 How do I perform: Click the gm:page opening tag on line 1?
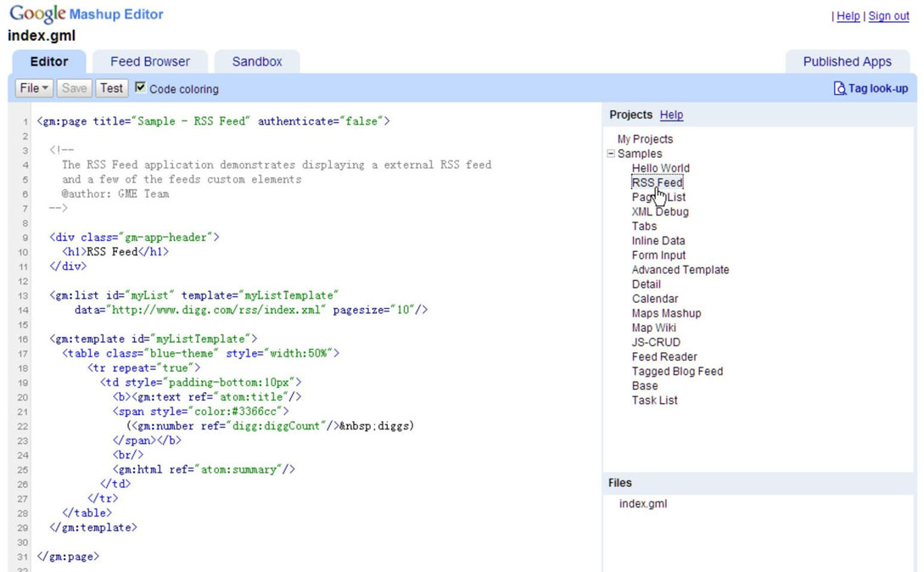[x=213, y=121]
